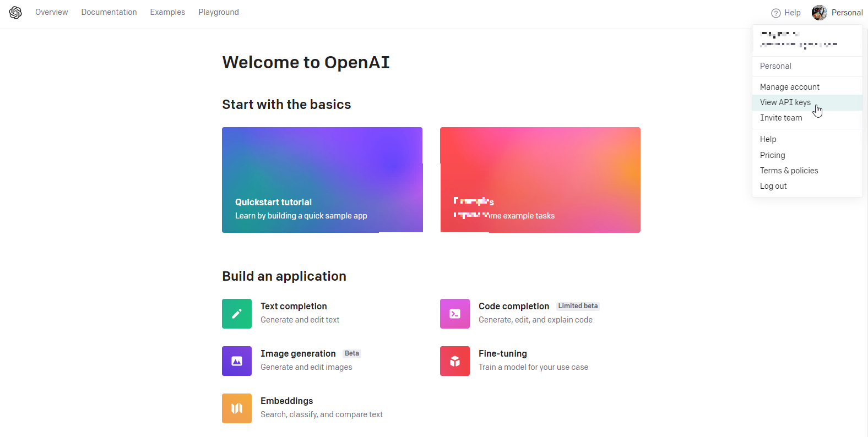Click the 'Welcome to OpenAI' heading

(x=306, y=62)
